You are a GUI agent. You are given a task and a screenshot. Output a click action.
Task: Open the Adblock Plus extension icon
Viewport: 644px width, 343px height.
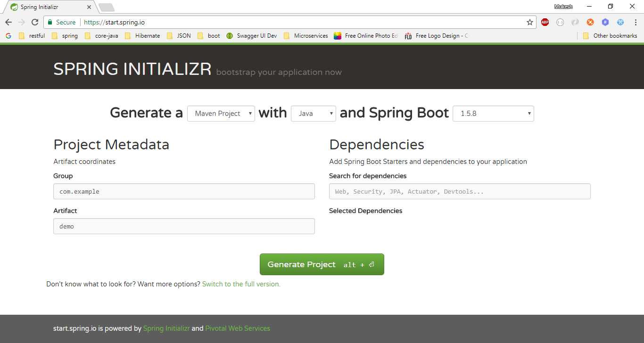tap(545, 22)
